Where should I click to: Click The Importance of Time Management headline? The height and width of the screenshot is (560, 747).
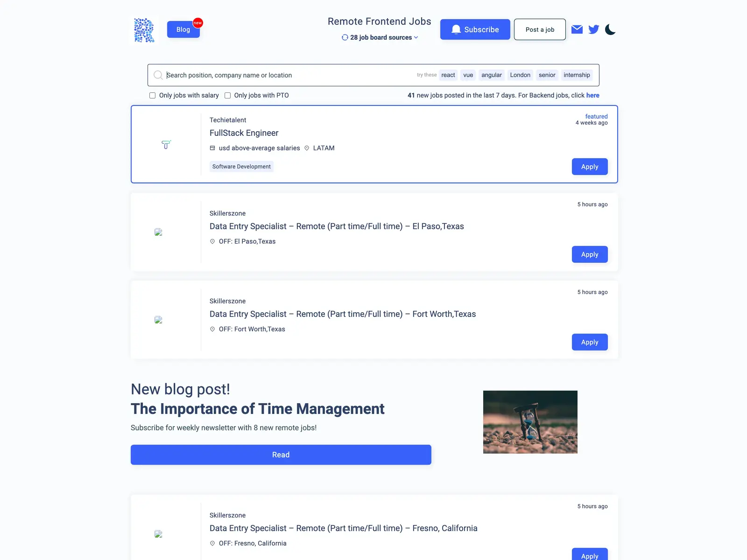tap(258, 409)
